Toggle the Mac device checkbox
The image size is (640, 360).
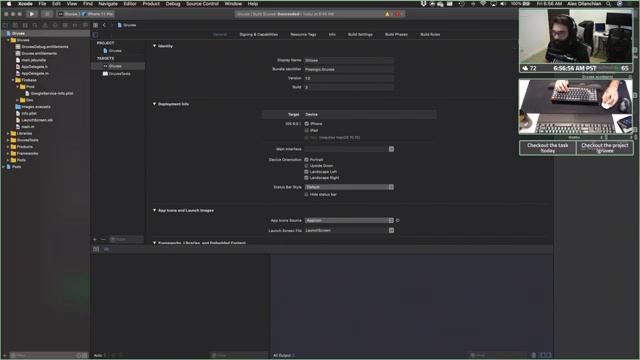[x=307, y=138]
